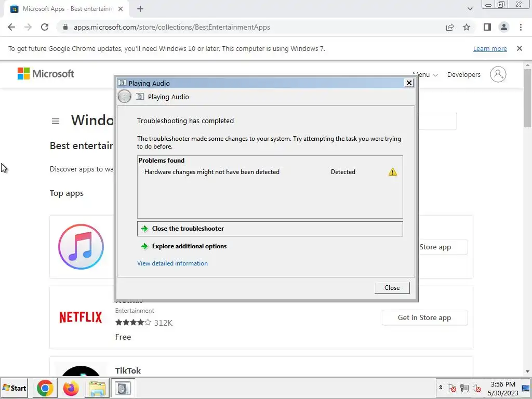
Task: Reload the page with the refresh icon
Action: [45, 27]
